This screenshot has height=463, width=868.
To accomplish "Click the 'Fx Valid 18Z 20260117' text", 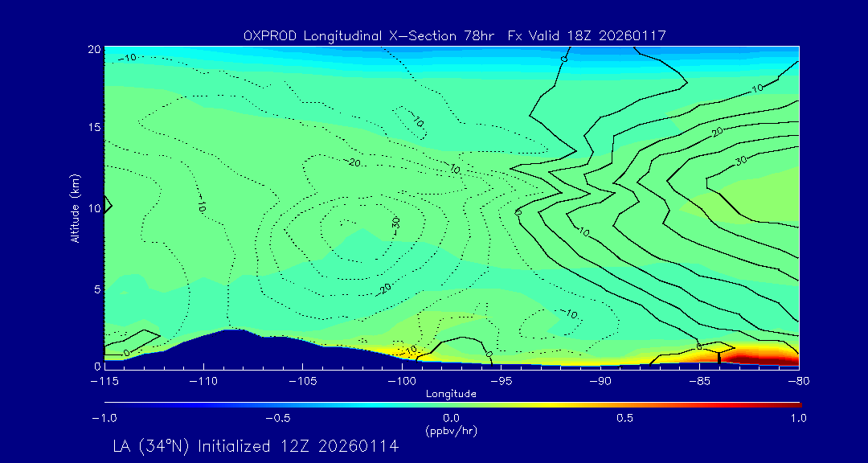I will point(588,36).
